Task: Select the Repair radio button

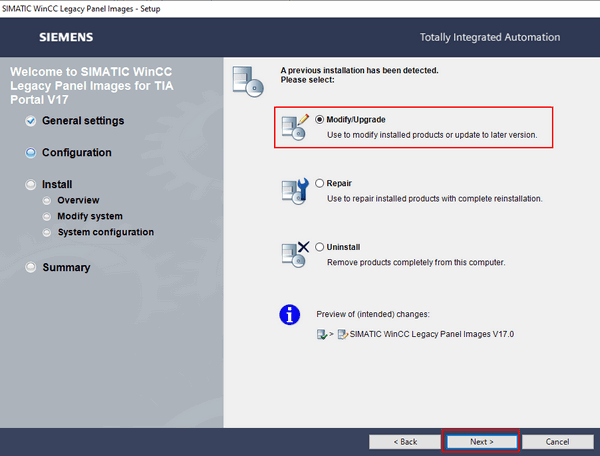Action: (319, 183)
